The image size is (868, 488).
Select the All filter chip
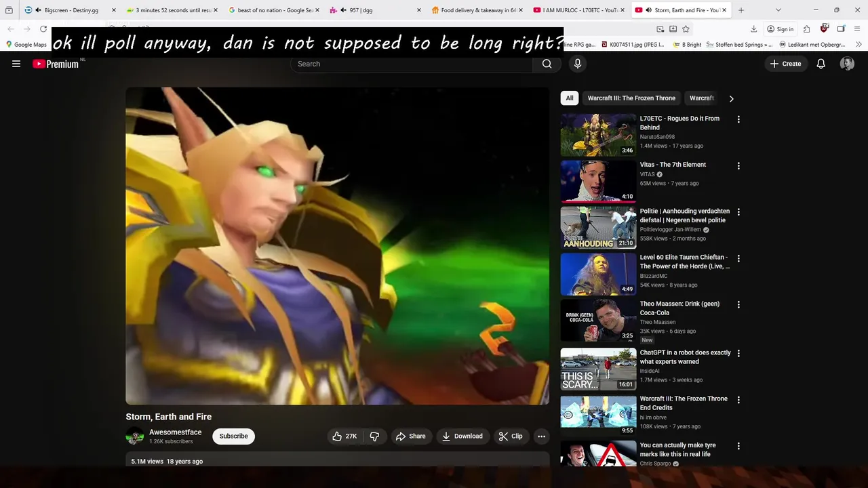pyautogui.click(x=570, y=98)
